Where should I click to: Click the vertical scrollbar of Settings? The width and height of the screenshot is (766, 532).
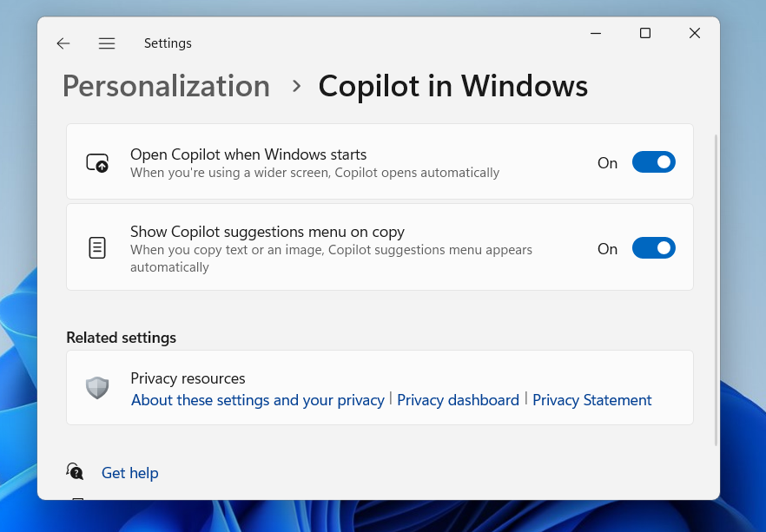point(716,291)
